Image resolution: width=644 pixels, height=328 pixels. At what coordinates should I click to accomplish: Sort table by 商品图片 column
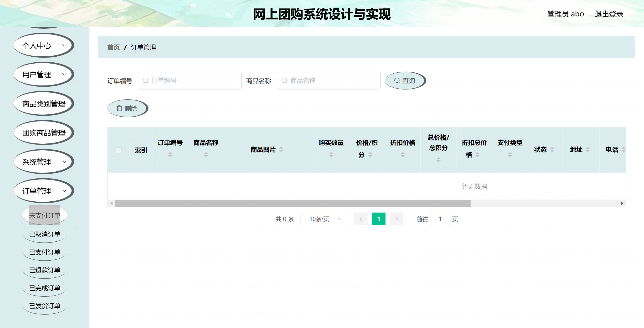click(x=281, y=150)
